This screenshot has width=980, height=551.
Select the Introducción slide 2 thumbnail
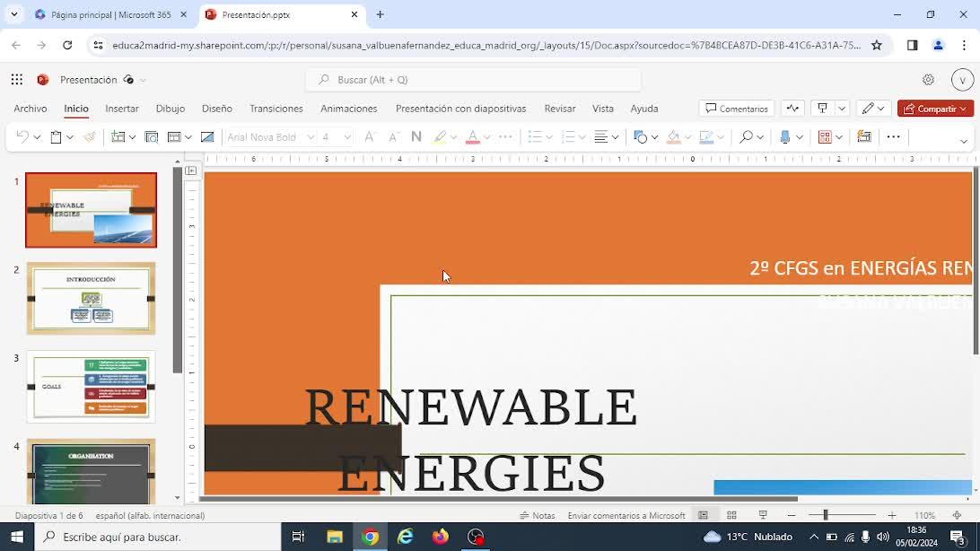[91, 298]
